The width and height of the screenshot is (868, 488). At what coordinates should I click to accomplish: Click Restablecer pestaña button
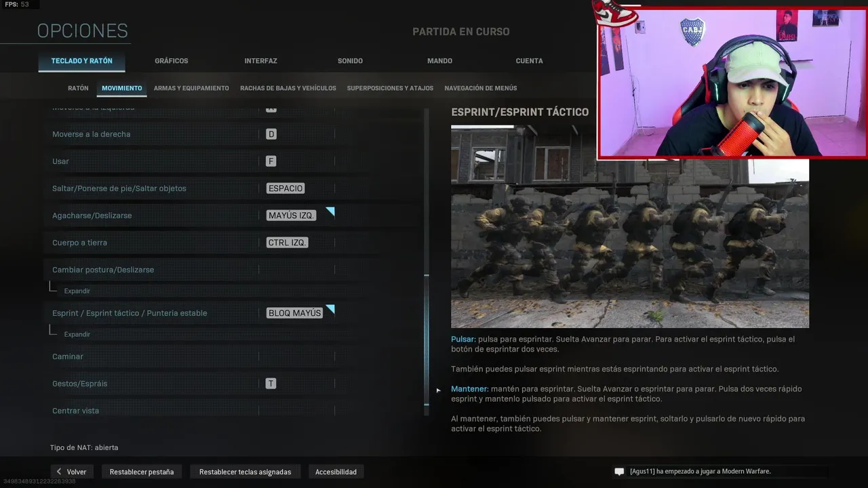point(142,472)
